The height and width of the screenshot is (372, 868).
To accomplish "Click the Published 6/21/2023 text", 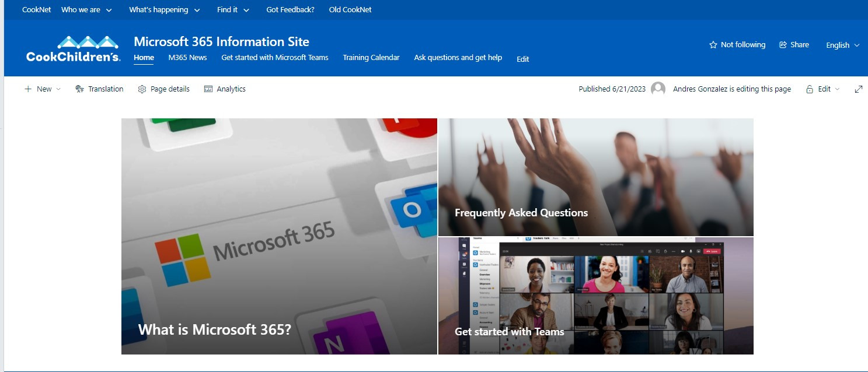I will click(612, 89).
